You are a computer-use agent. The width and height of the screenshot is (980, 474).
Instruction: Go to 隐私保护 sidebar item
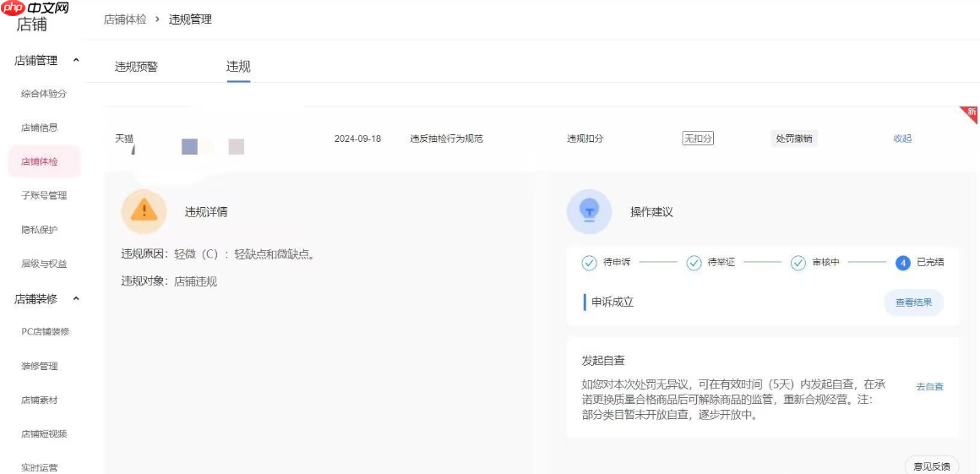tap(40, 230)
